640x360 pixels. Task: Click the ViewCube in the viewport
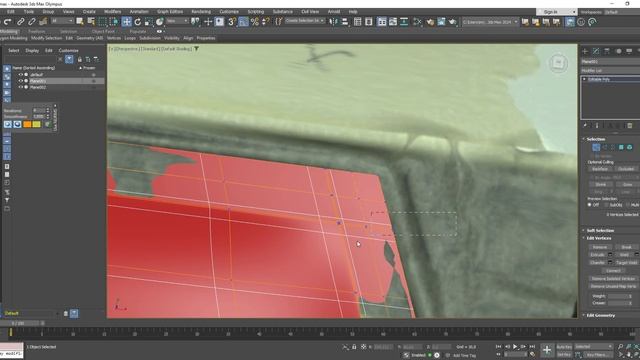click(558, 63)
